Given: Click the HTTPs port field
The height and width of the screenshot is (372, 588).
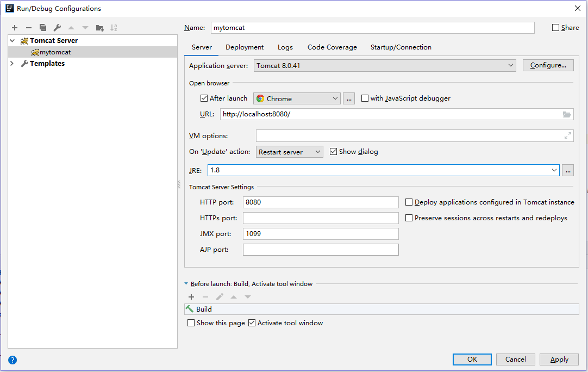Looking at the screenshot, I should pos(321,218).
